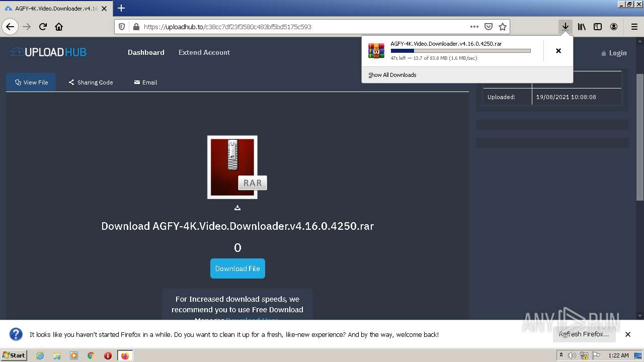Viewport: 644px width, 362px height.
Task: Click the page vertical scrollbar
Action: (640, 136)
